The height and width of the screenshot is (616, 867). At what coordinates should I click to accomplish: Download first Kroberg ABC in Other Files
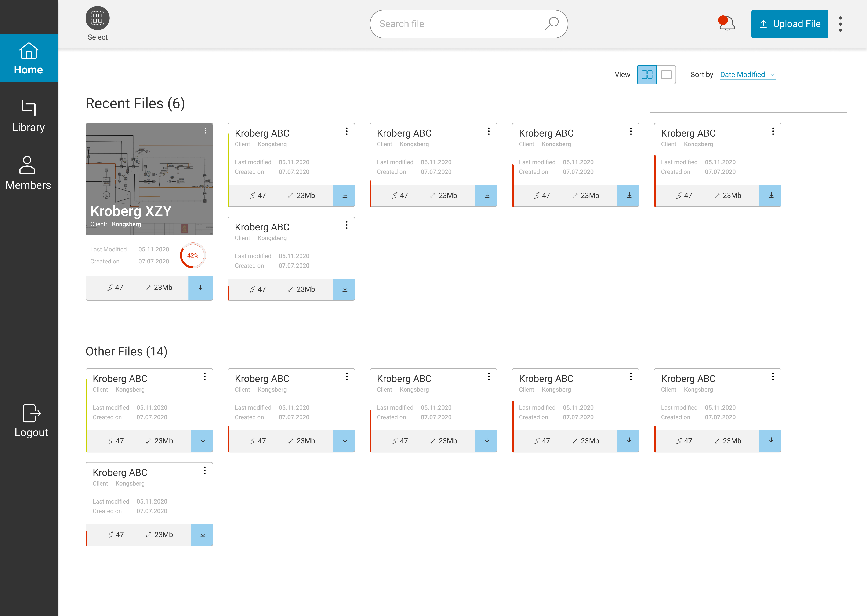[x=202, y=441]
